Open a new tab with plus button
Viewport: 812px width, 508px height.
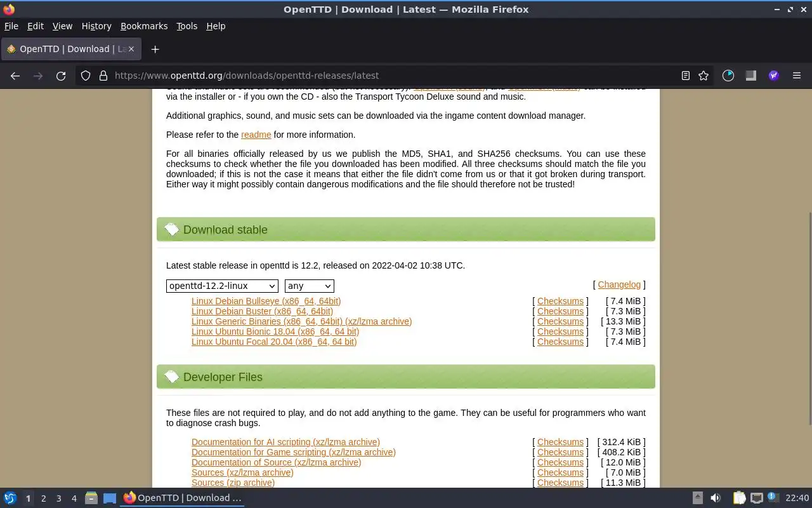(155, 49)
